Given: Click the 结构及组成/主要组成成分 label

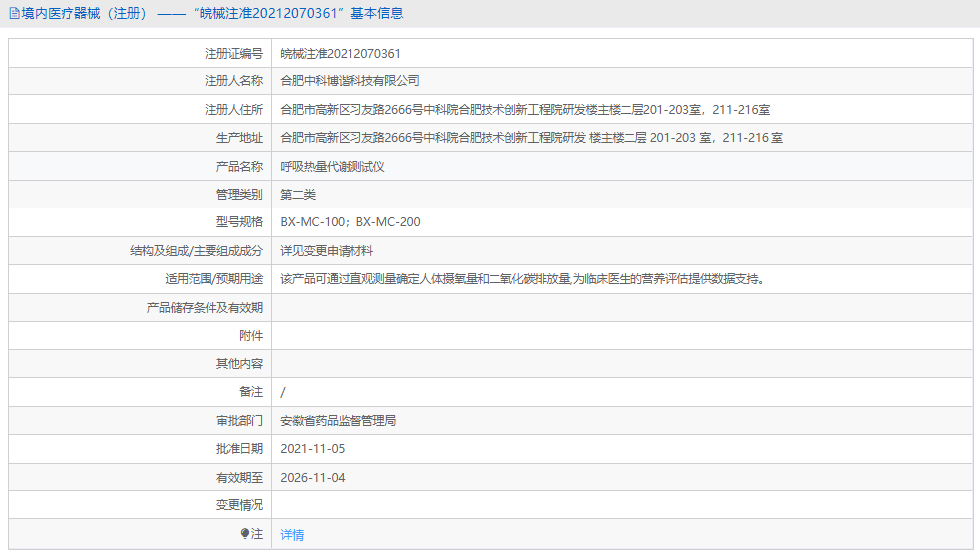Looking at the screenshot, I should pyautogui.click(x=197, y=250).
